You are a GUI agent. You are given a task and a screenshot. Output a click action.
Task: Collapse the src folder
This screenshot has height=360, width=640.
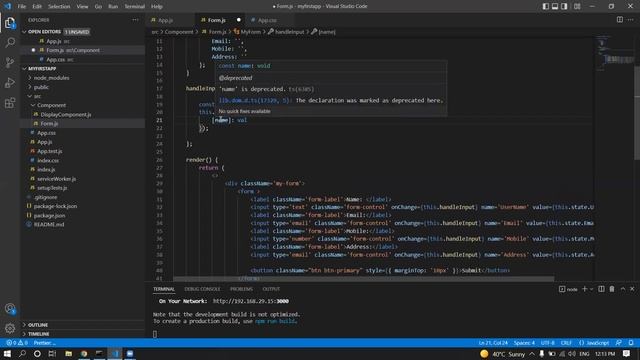point(37,96)
